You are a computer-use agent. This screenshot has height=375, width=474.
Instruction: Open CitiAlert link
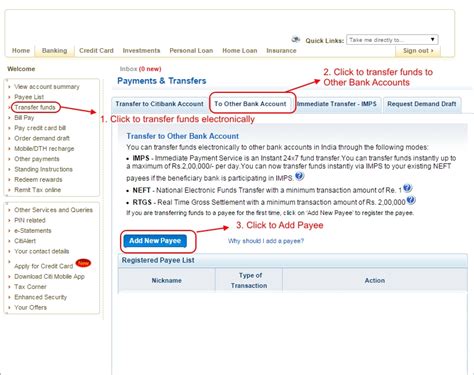25,241
